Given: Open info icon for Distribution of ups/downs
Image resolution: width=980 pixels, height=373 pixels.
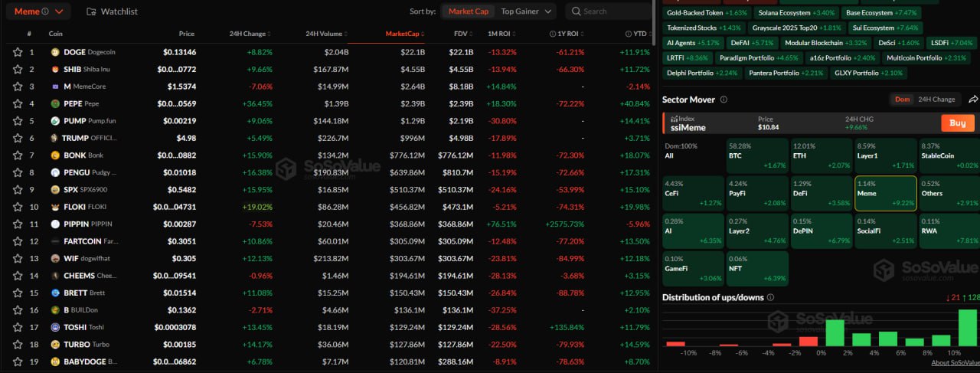Looking at the screenshot, I should coord(770,297).
